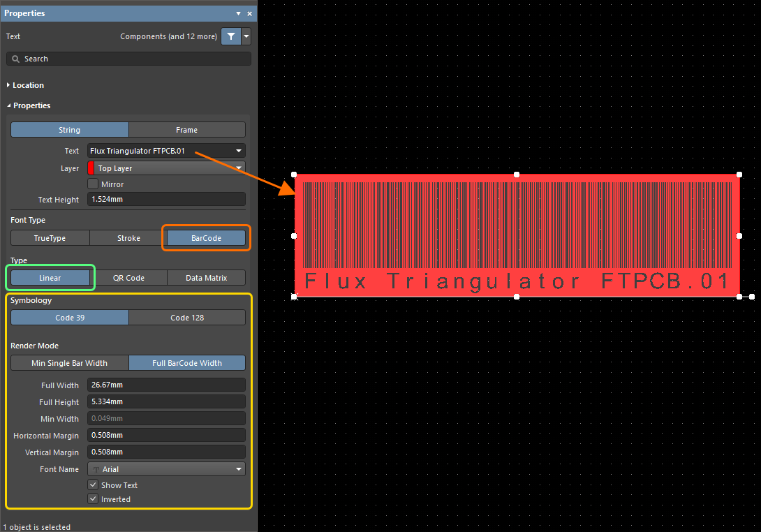Select the Frame mode button
761x532 pixels.
coord(187,130)
